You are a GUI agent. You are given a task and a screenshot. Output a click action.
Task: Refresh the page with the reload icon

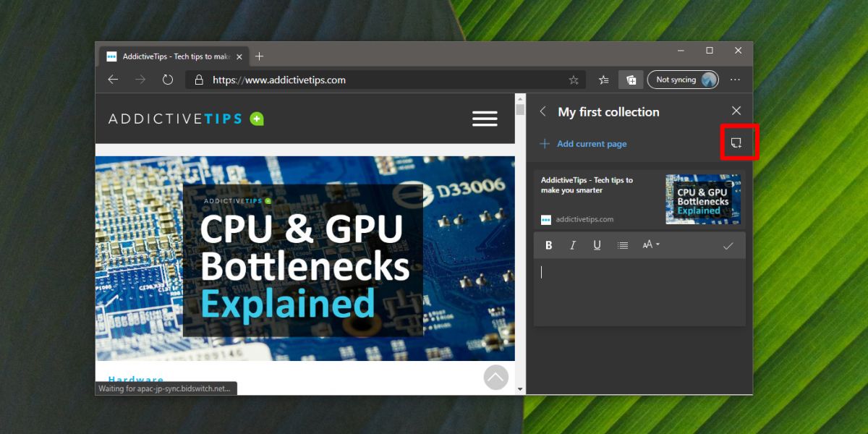(x=168, y=80)
